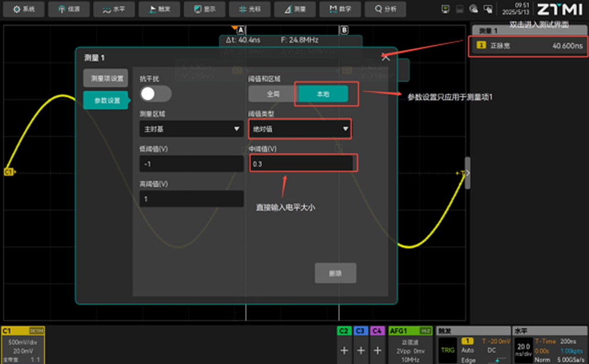The width and height of the screenshot is (589, 364).
Task: Click the trigger level slider indicator
Action: 497,359
